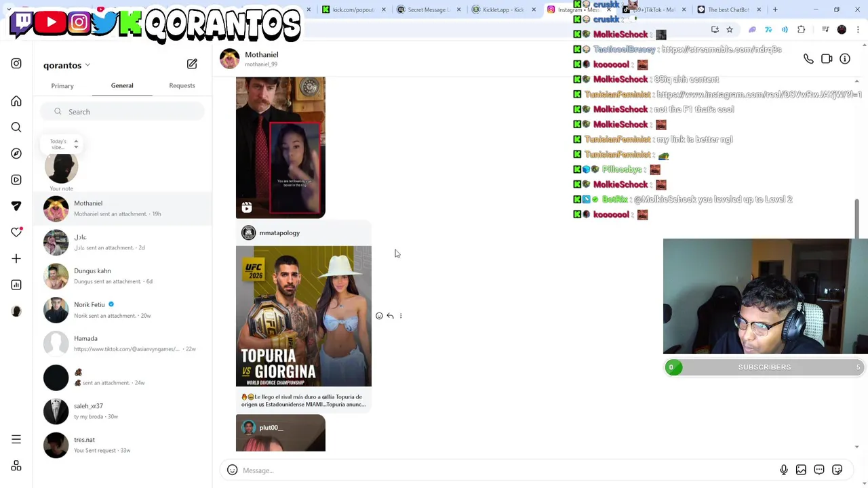This screenshot has height=488, width=868.
Task: Start a video call with Mothaniel
Action: tap(827, 59)
